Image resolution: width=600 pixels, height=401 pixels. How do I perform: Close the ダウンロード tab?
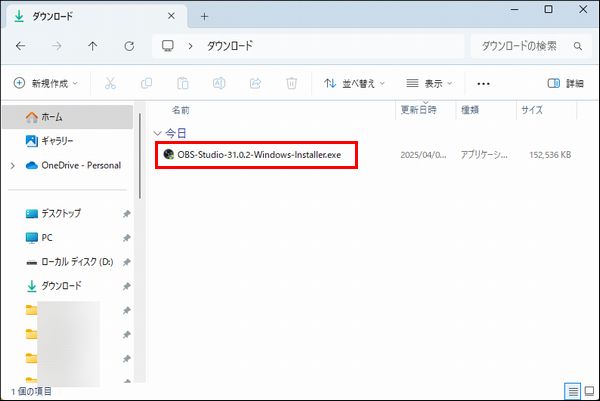tap(171, 16)
